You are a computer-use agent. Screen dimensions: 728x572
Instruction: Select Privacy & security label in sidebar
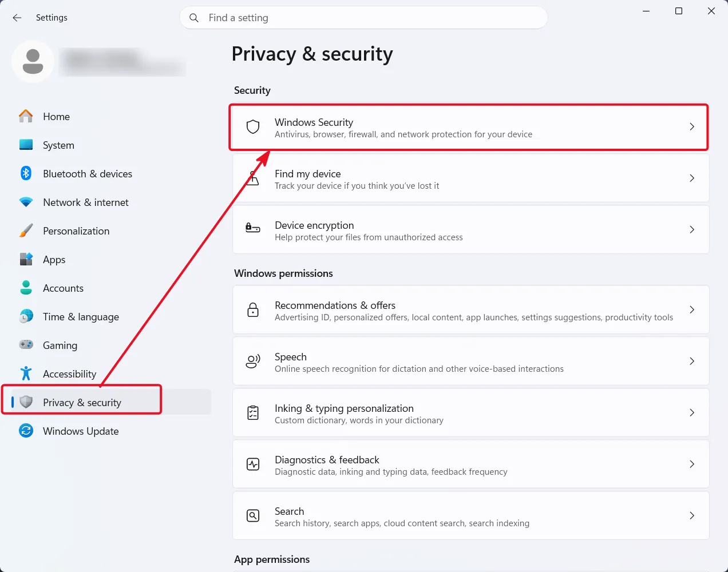tap(82, 403)
